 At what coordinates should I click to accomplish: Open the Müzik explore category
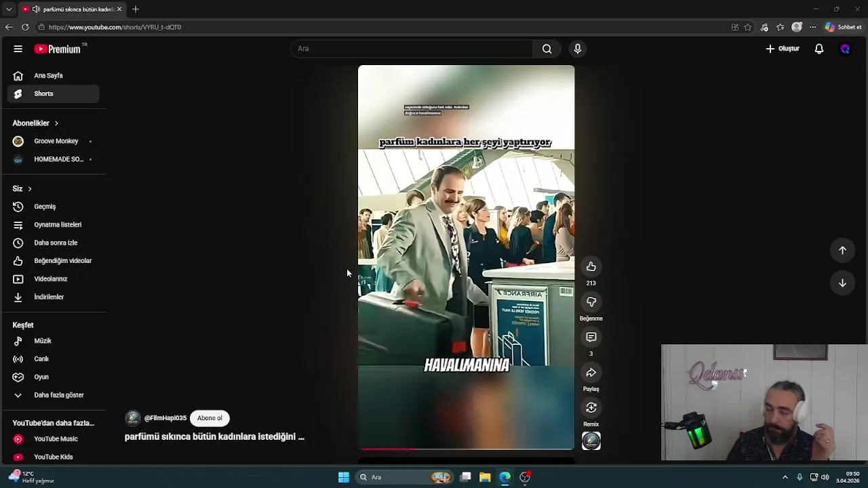[x=54, y=341]
